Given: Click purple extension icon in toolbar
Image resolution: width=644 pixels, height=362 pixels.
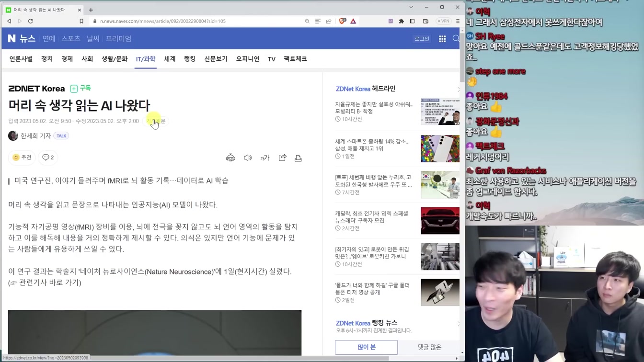Looking at the screenshot, I should (391, 21).
